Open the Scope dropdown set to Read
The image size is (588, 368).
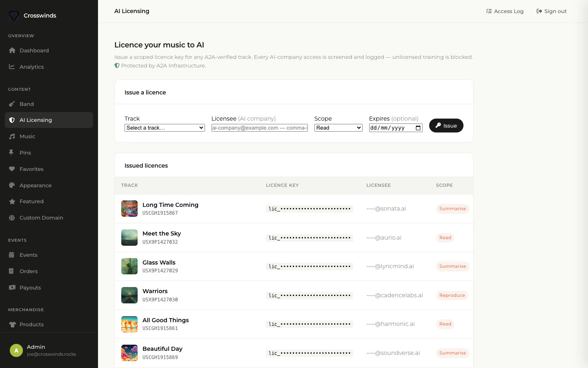339,128
